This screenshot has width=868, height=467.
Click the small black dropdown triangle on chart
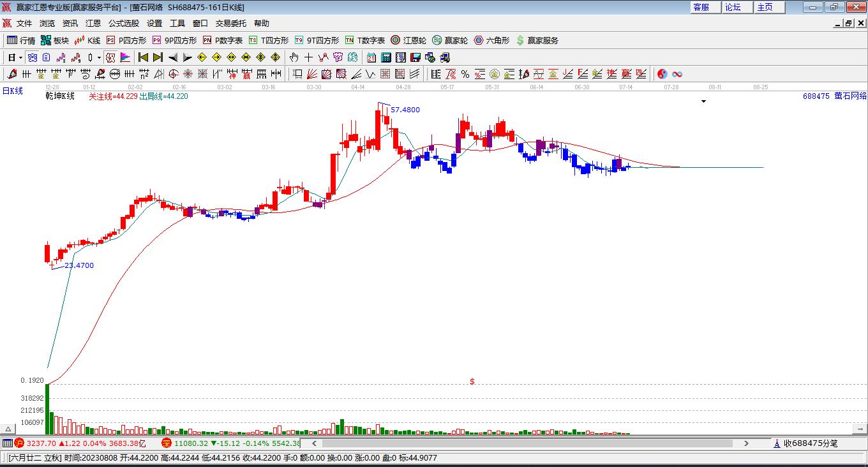click(703, 101)
